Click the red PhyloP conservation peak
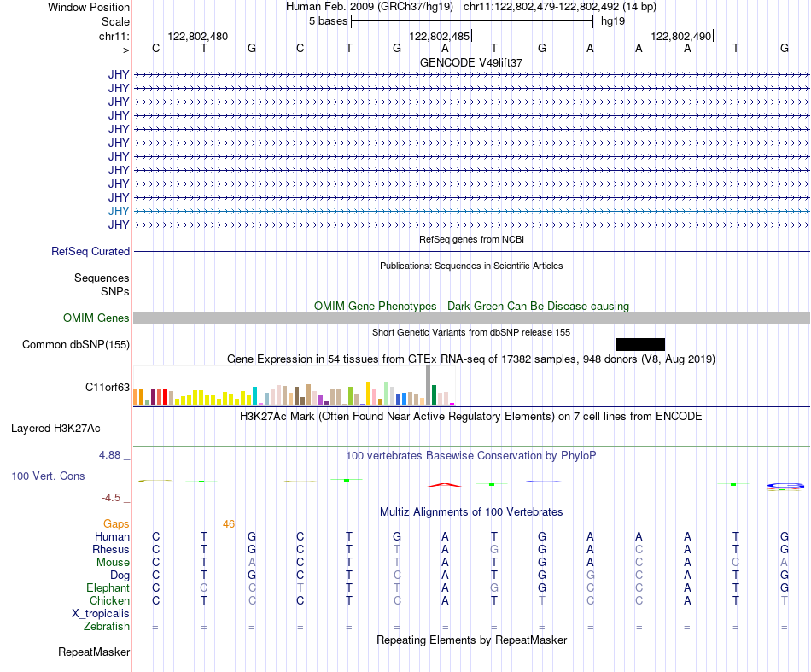Screen dimensions: 811x672 pyautogui.click(x=444, y=485)
